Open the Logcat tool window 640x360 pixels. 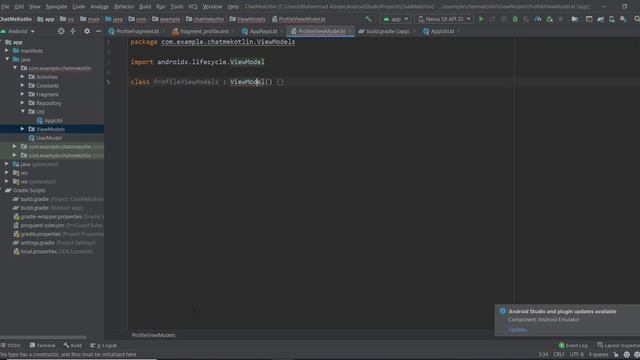tap(104, 345)
